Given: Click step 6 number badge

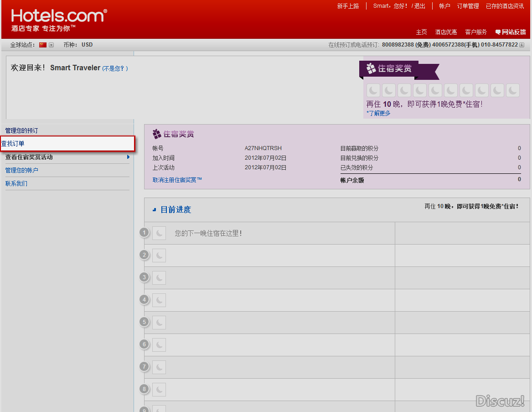Looking at the screenshot, I should (x=144, y=344).
